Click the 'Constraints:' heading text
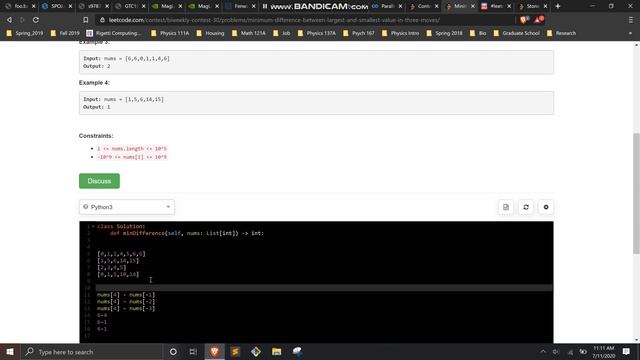This screenshot has width=640, height=360. (96, 136)
